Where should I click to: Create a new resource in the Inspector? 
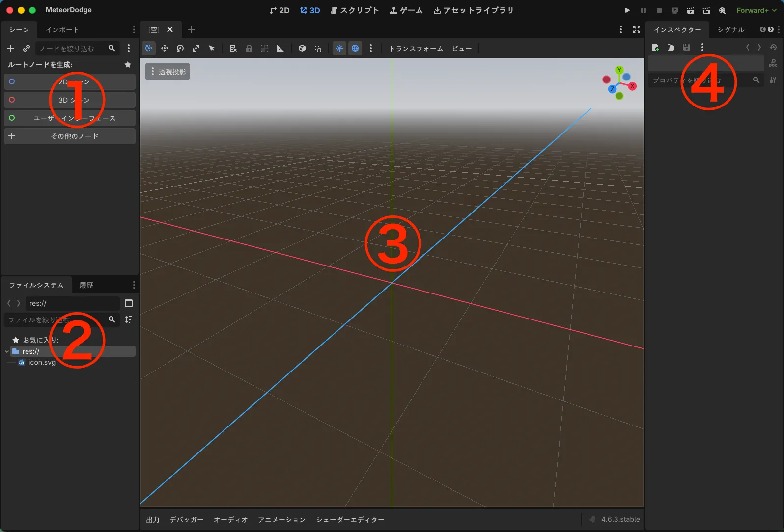(x=655, y=47)
